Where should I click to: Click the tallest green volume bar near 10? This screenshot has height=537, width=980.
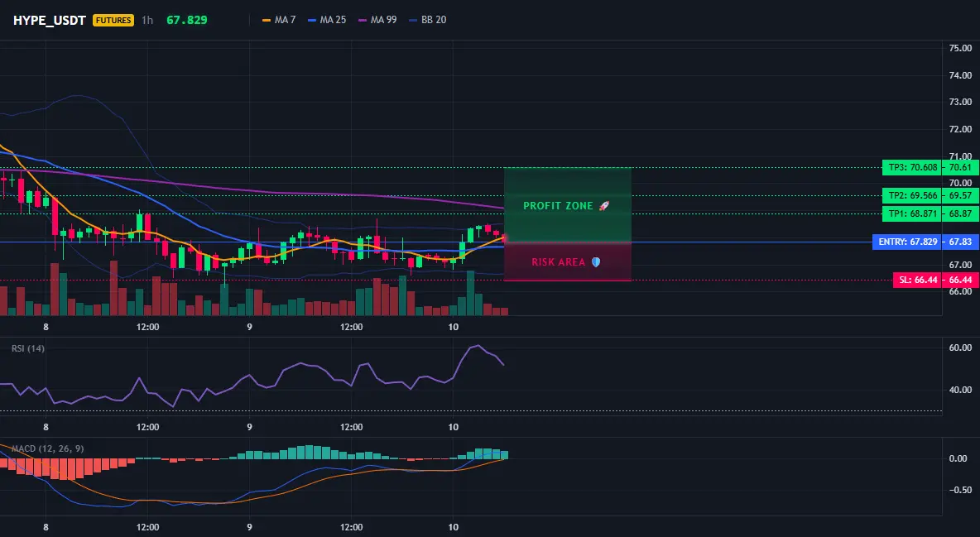(471, 293)
